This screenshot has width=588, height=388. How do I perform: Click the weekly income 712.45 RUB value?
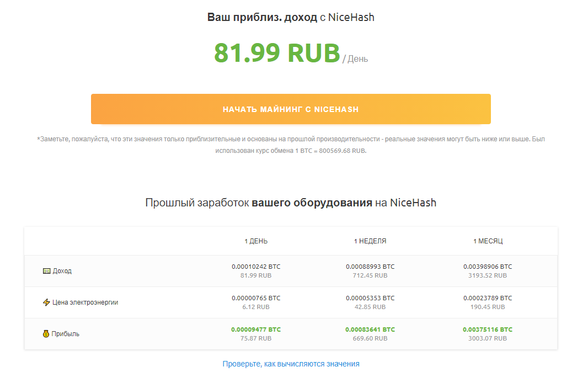click(x=372, y=275)
